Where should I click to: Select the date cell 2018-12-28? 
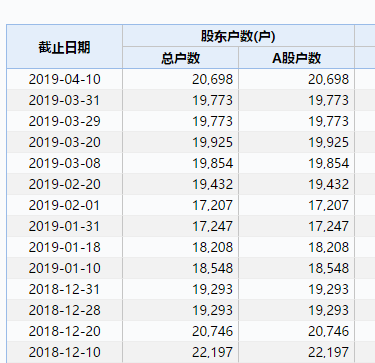coord(64,310)
